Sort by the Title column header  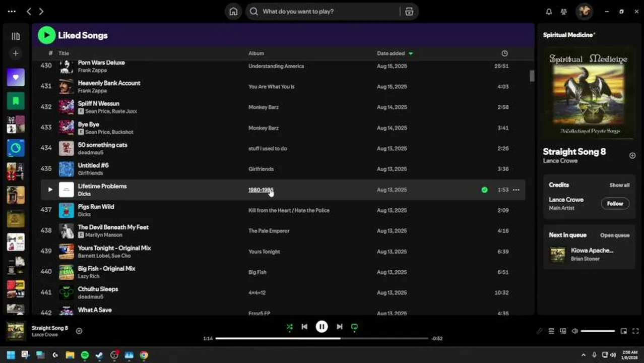(x=63, y=53)
